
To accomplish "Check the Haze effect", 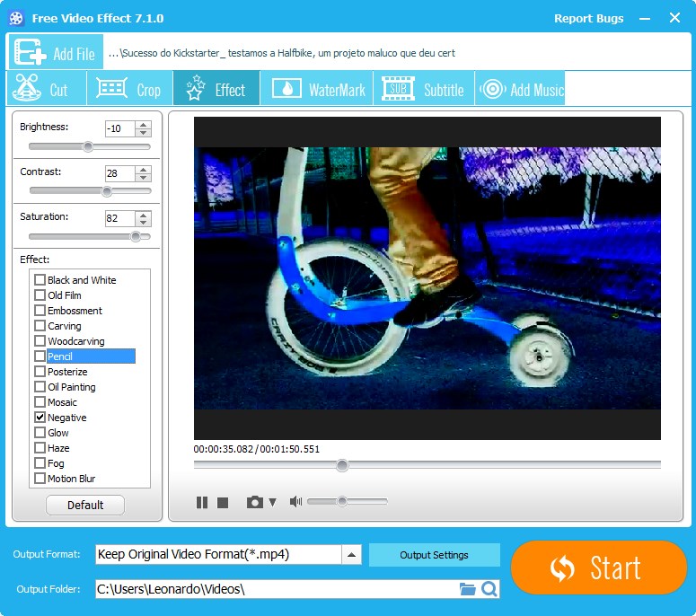I will click(40, 447).
